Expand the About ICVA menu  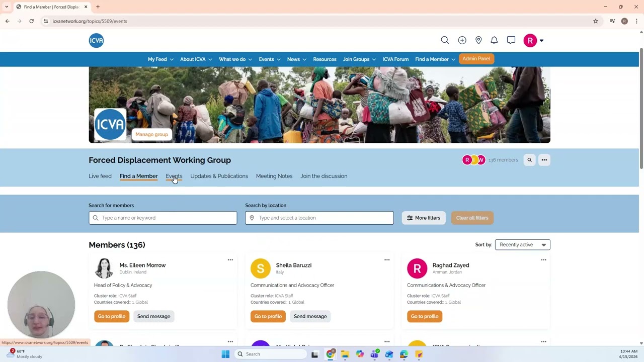196,59
